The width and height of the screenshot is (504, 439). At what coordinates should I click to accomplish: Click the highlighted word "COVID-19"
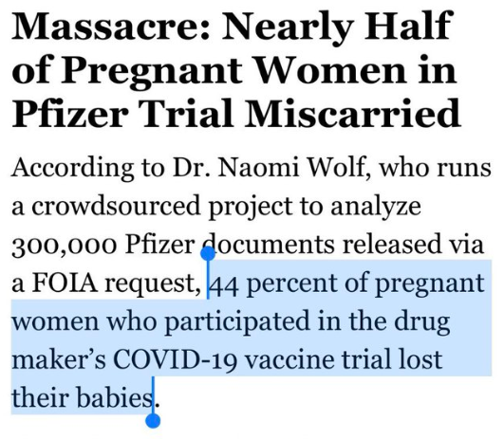(x=176, y=359)
